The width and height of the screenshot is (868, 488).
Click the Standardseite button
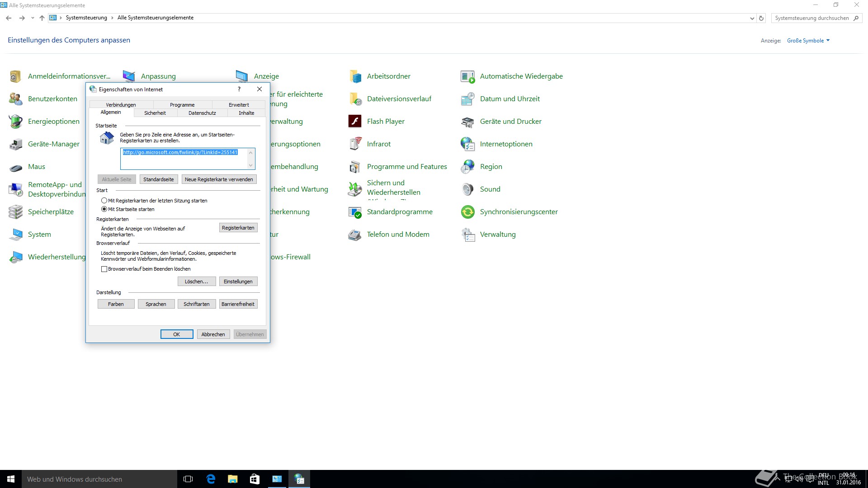pyautogui.click(x=158, y=179)
